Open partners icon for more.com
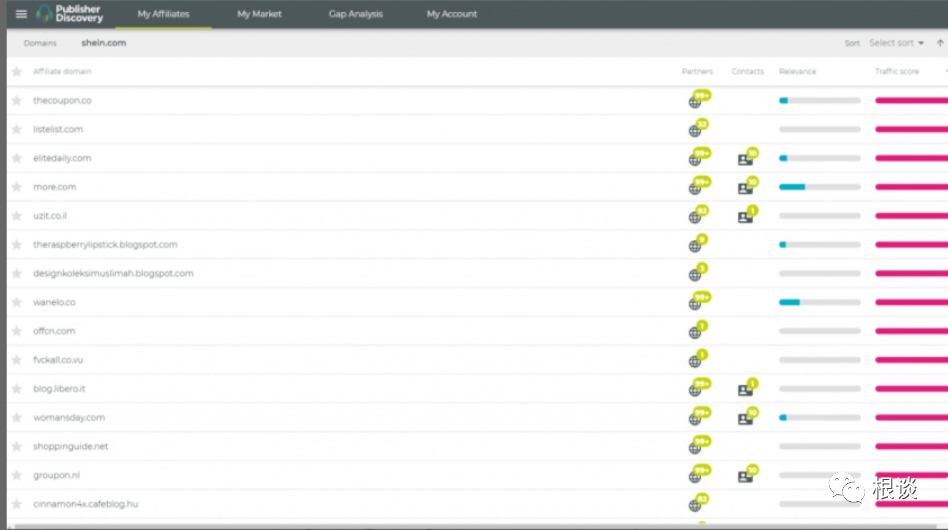Screen dimensions: 948x530 coord(699,186)
